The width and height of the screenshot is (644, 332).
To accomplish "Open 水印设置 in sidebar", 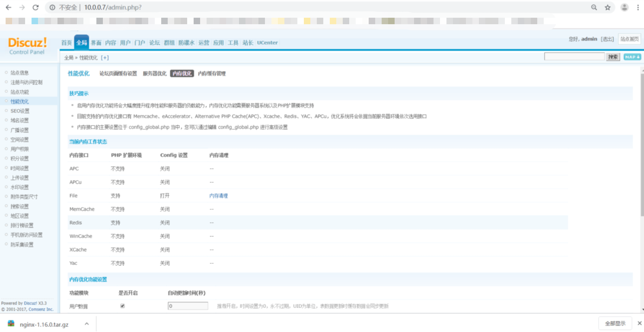I will [x=19, y=187].
